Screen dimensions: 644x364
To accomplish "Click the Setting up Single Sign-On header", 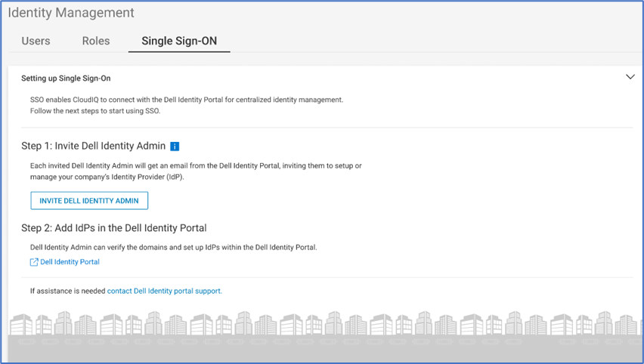I will [66, 79].
